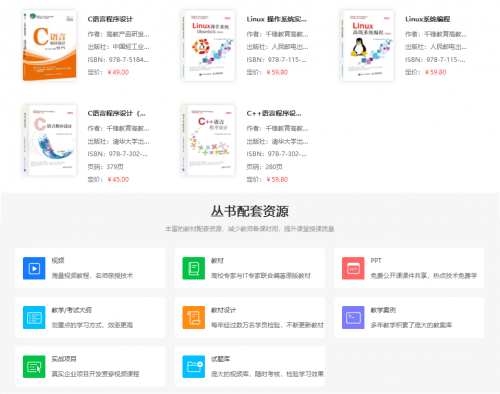
Task: Click the purple 教学案例 terminal icon
Action: (353, 317)
